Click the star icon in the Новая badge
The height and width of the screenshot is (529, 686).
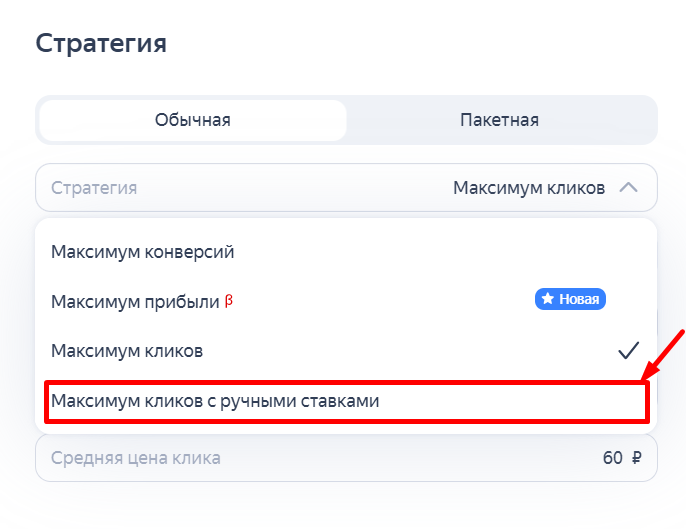(x=548, y=299)
